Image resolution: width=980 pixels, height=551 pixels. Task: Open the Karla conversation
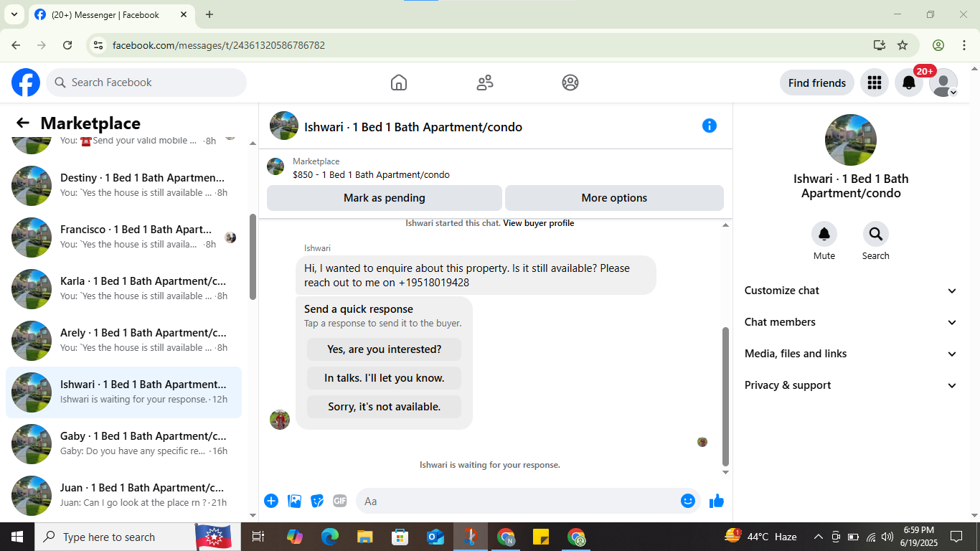point(124,288)
